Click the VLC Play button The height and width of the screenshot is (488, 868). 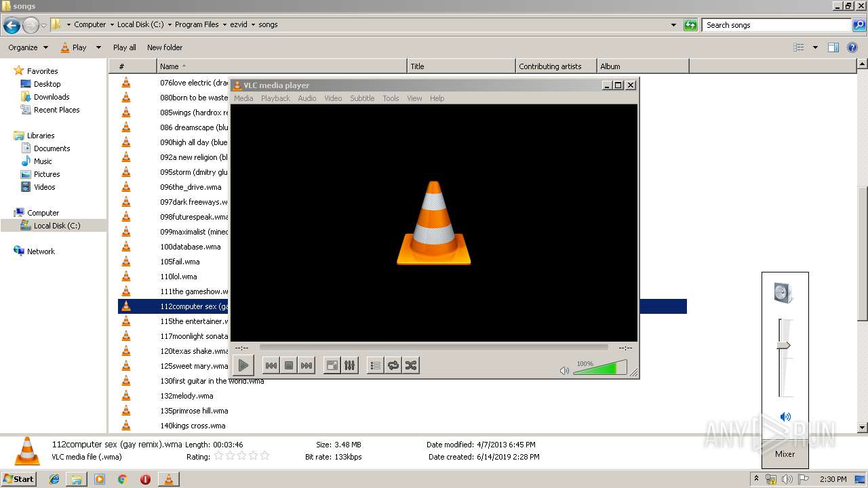pos(243,365)
